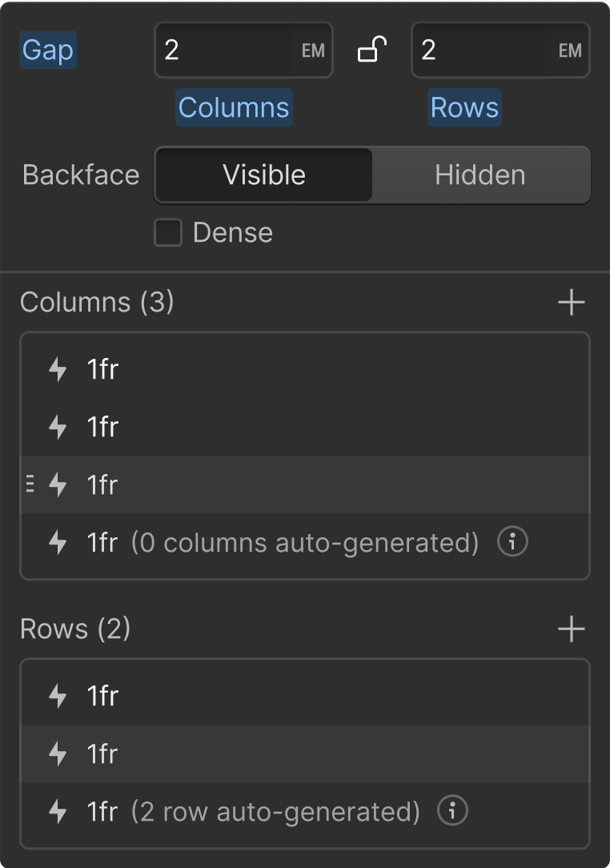Image resolution: width=610 pixels, height=868 pixels.
Task: Click the Rows gap label
Action: click(x=464, y=107)
